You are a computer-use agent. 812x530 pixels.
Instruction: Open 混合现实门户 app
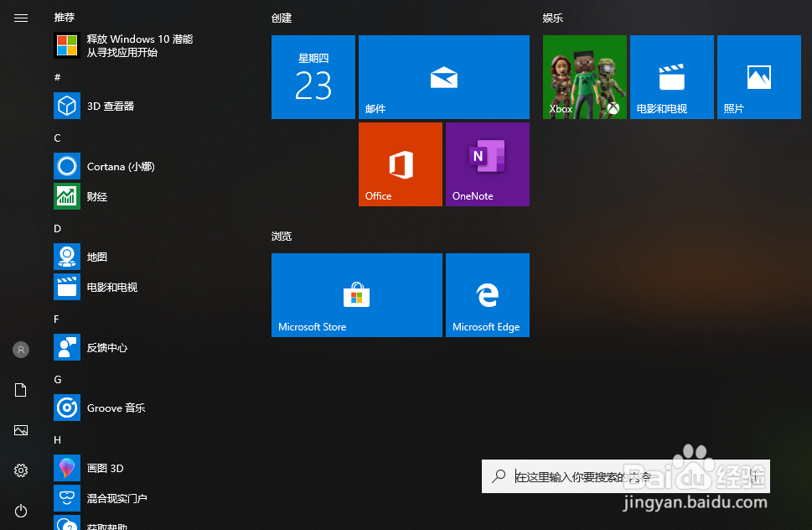point(101,498)
